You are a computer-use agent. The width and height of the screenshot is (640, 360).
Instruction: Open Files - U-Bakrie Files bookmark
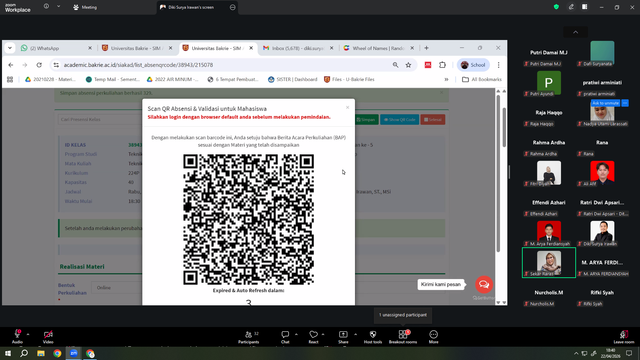tap(349, 80)
